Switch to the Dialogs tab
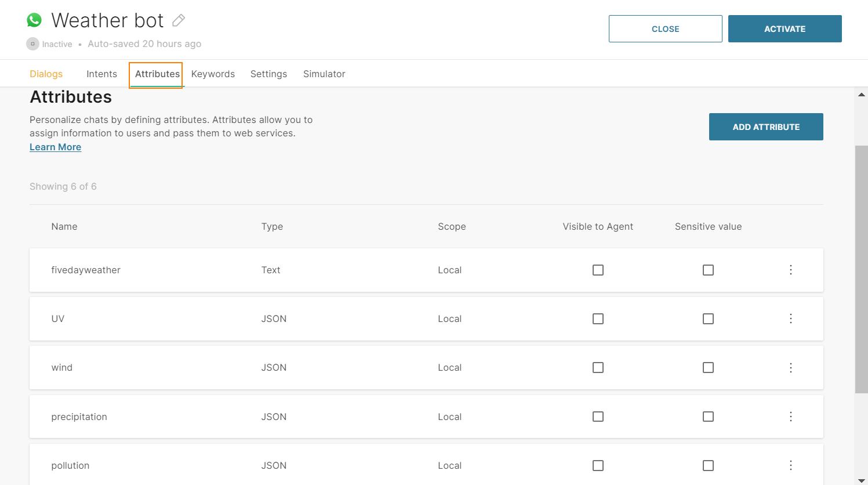The image size is (868, 485). pos(46,74)
